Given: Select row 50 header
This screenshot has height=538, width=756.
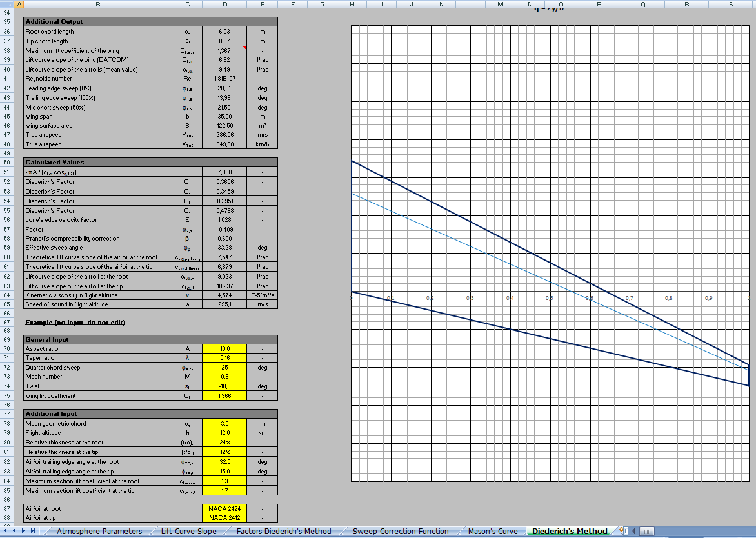Looking at the screenshot, I should point(7,162).
